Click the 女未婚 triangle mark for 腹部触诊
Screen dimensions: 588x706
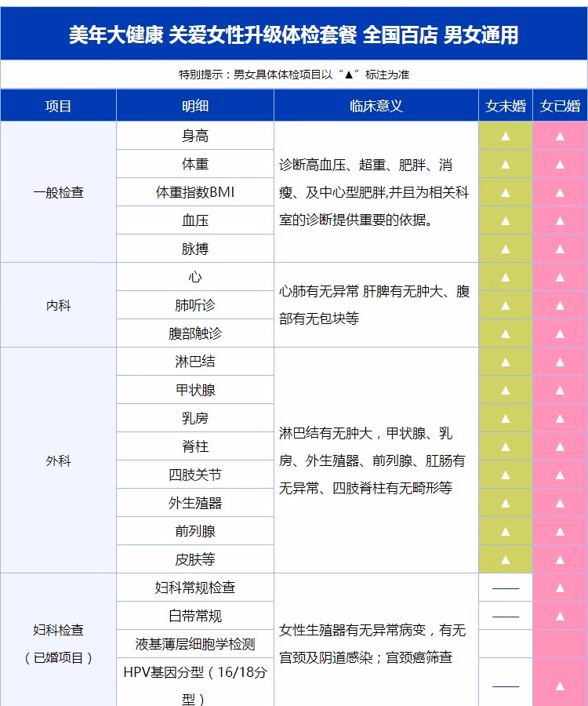tap(505, 333)
